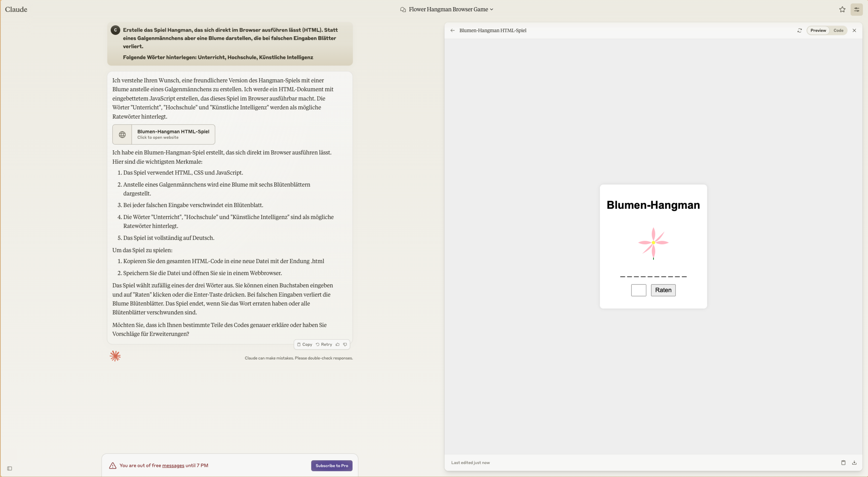
Task: Toggle the sidebar panel icon
Action: click(10, 468)
